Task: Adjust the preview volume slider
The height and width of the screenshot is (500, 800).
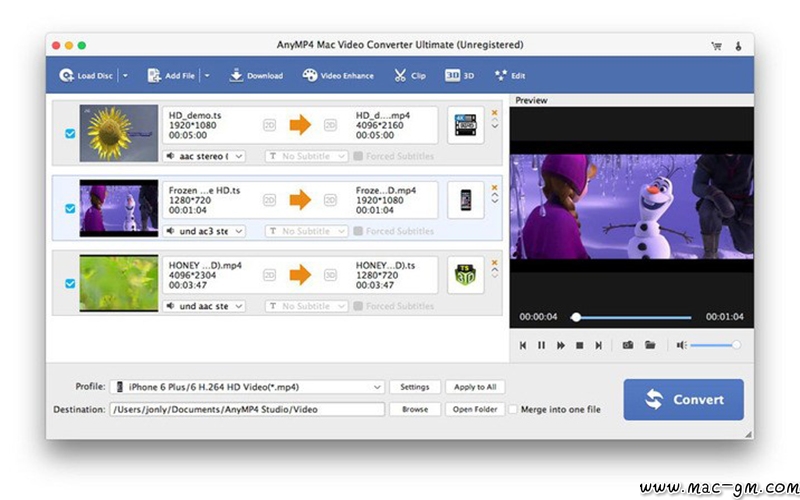Action: pyautogui.click(x=716, y=345)
